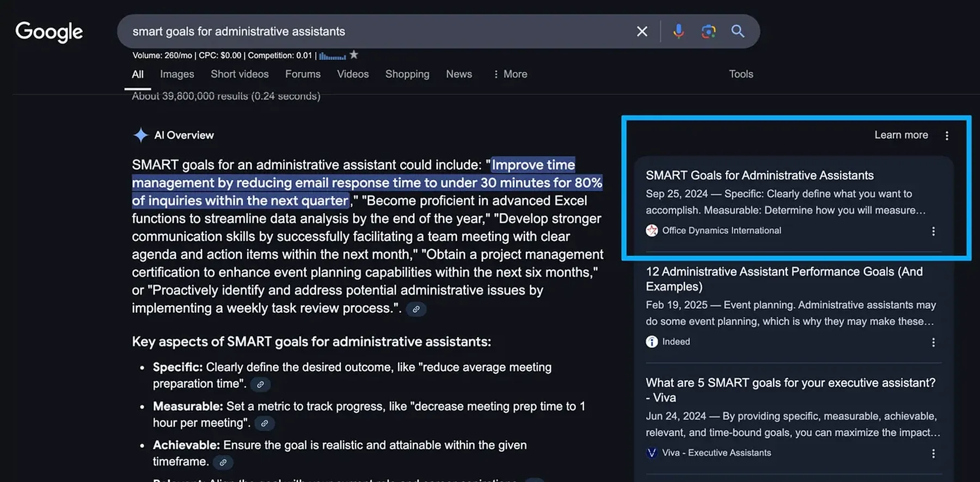Screen dimensions: 980x482
Task: Switch to the Videos tab
Action: 353,74
